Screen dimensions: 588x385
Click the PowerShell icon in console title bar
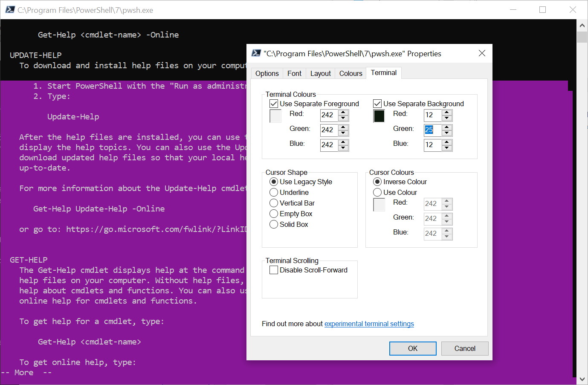(10, 10)
